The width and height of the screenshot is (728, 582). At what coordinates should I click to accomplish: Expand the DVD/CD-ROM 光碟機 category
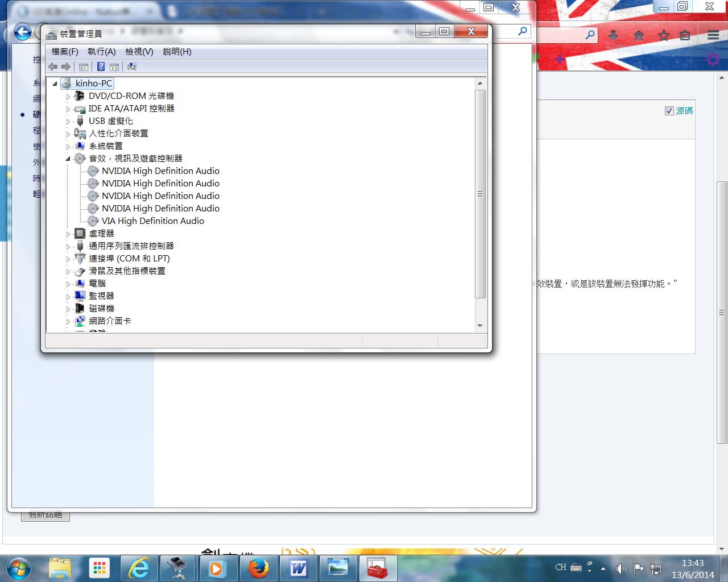pyautogui.click(x=68, y=97)
